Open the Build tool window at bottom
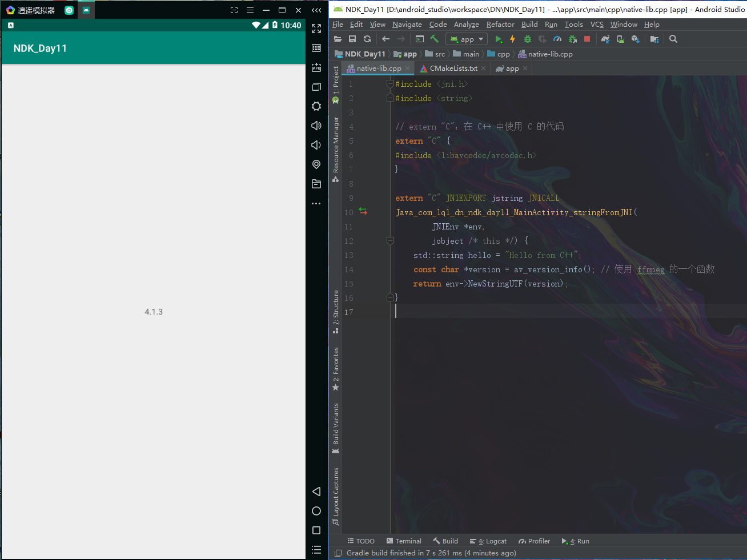 click(445, 541)
